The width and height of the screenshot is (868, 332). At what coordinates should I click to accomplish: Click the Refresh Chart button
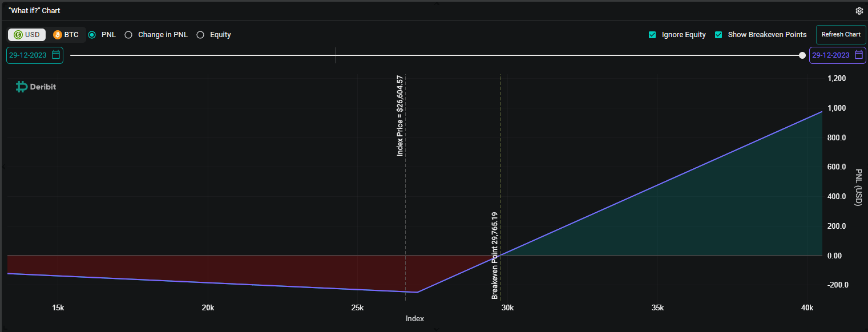[841, 35]
